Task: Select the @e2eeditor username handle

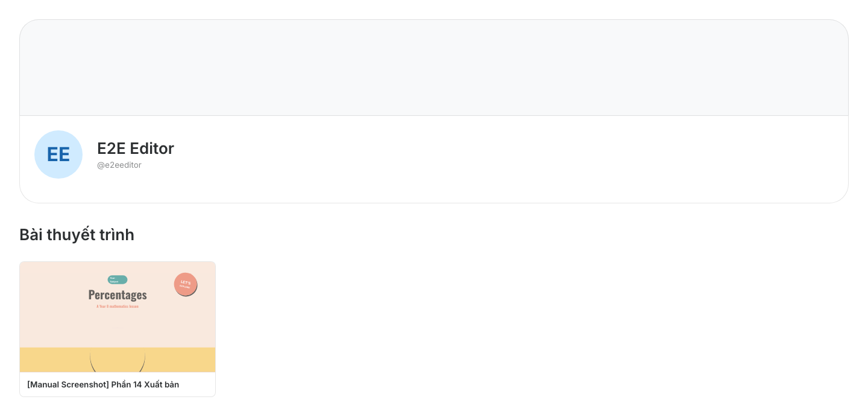Action: click(x=119, y=165)
